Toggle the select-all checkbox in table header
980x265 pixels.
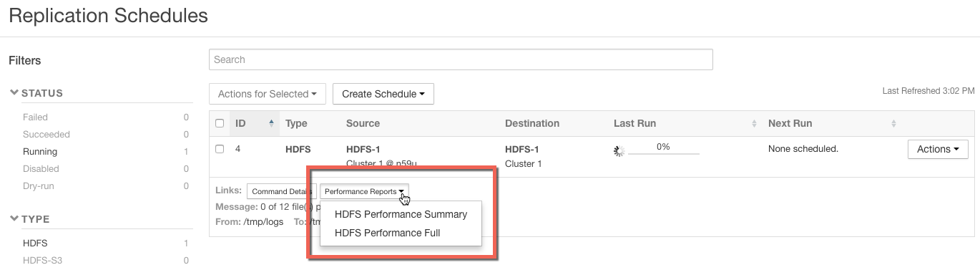tap(220, 123)
